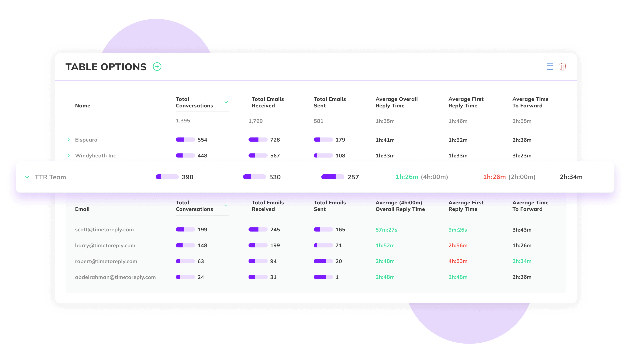640x364 pixels.
Task: Expand the Windyheath Inc row
Action: 68,155
